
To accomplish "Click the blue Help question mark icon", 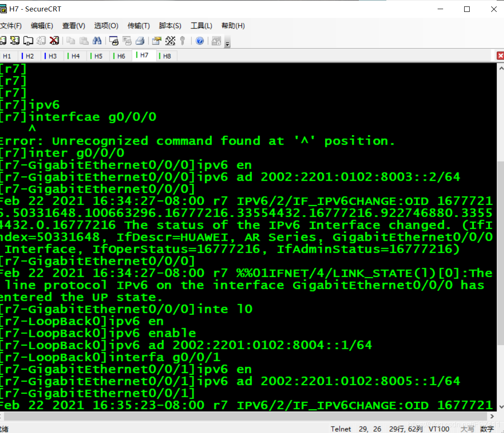I will [x=200, y=41].
